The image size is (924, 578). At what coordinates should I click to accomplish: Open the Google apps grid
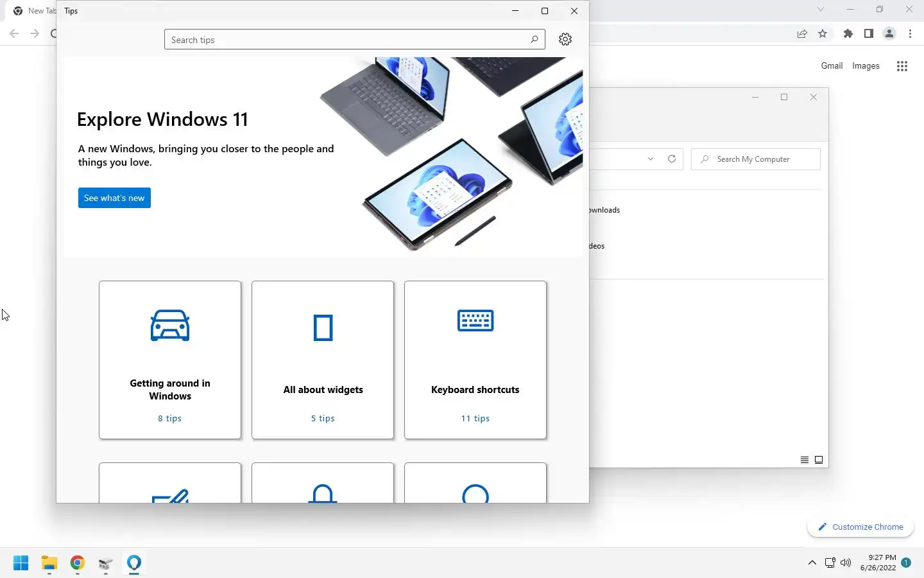click(x=902, y=66)
